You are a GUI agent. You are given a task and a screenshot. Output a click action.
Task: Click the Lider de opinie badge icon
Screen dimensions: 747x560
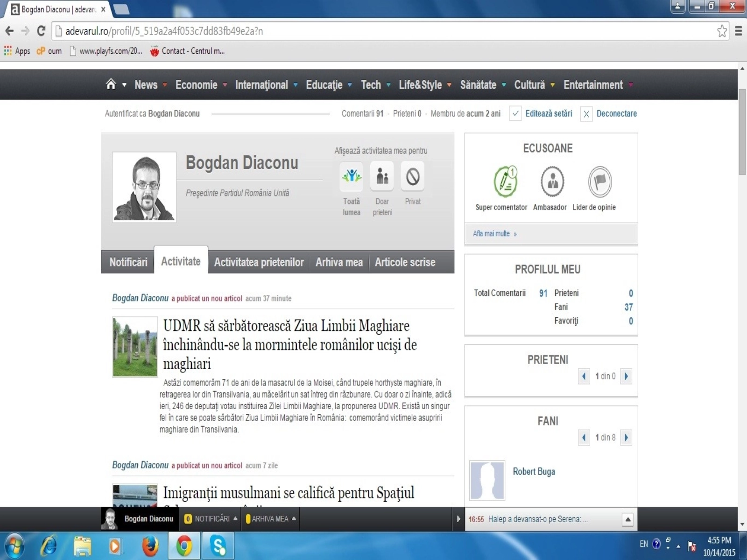[599, 182]
